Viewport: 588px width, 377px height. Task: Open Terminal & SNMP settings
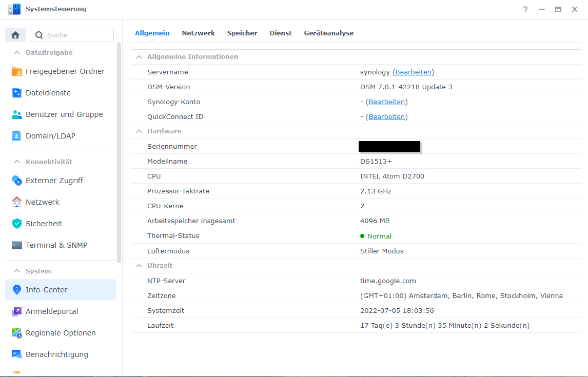coord(61,245)
